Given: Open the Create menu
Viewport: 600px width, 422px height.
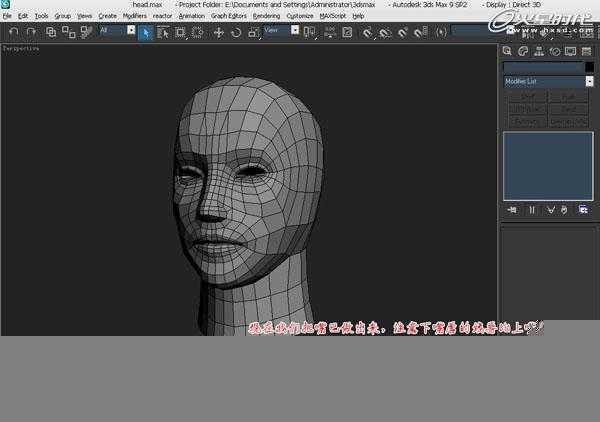Looking at the screenshot, I should (108, 16).
